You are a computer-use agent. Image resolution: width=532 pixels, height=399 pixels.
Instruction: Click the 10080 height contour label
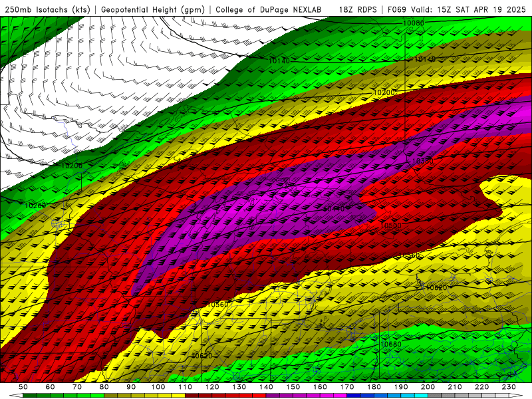pyautogui.click(x=413, y=23)
